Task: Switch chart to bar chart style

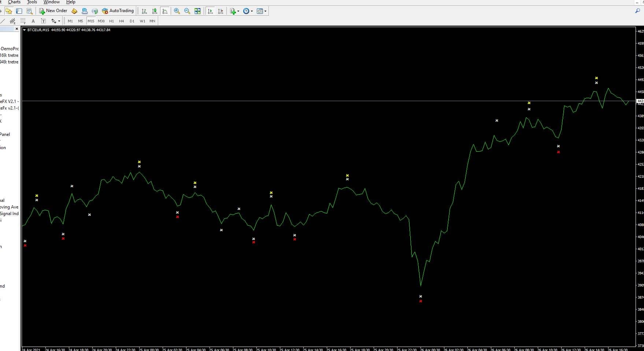Action: point(144,11)
